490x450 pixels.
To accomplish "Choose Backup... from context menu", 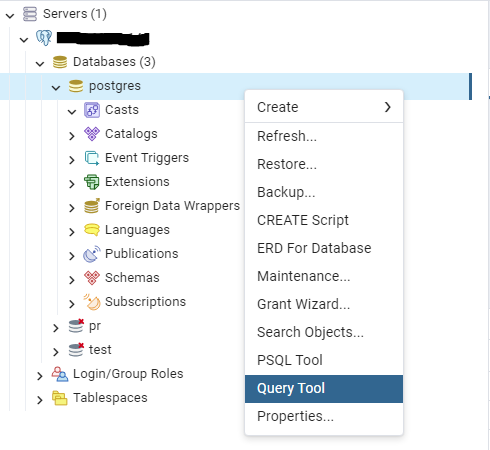I will pos(324,192).
